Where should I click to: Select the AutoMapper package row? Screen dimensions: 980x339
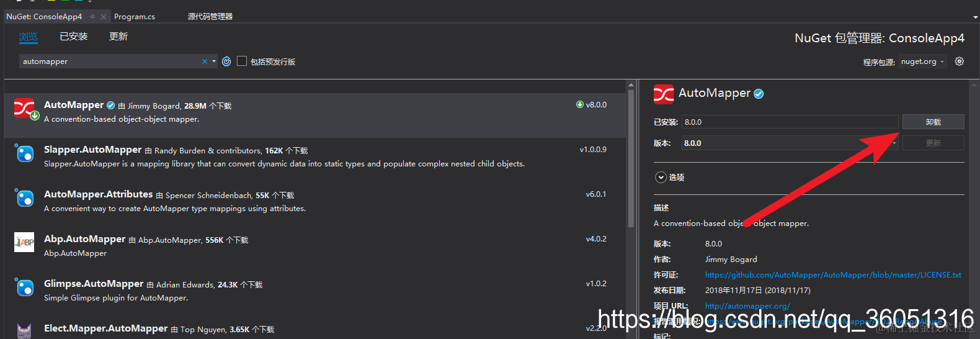click(315, 115)
